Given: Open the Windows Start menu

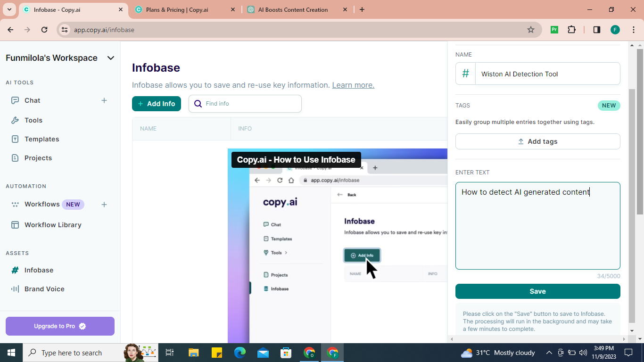Looking at the screenshot, I should 11,353.
